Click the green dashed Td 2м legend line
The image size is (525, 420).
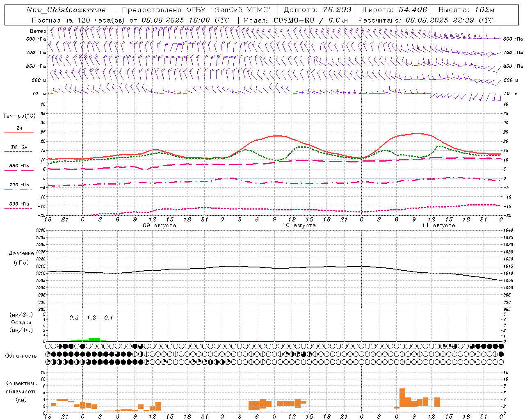click(x=19, y=151)
